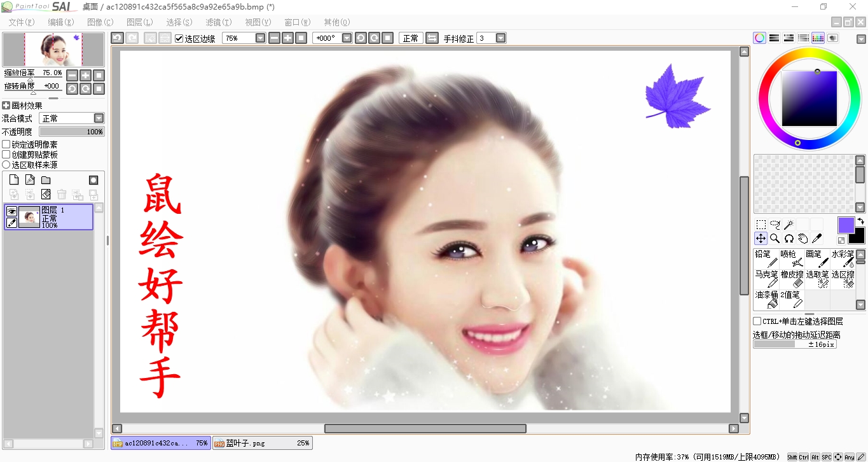
Task: Click the black background color swatch
Action: pyautogui.click(x=858, y=237)
